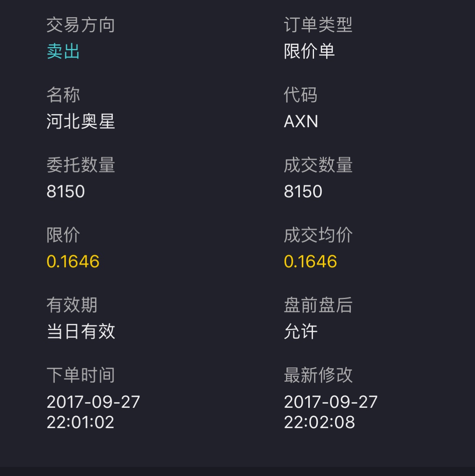Open stock name 河北奥星
This screenshot has width=475, height=476.
(x=81, y=121)
